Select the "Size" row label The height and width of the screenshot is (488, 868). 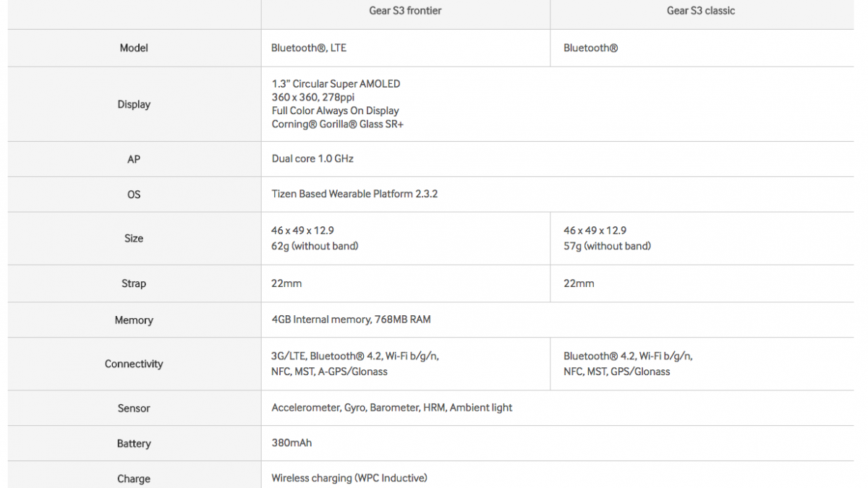point(134,238)
